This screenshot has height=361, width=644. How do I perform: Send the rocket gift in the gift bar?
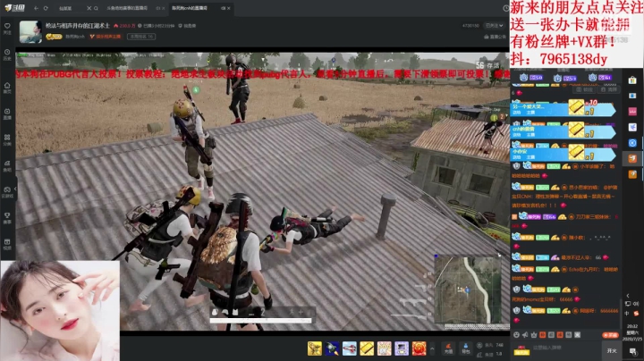[332, 348]
